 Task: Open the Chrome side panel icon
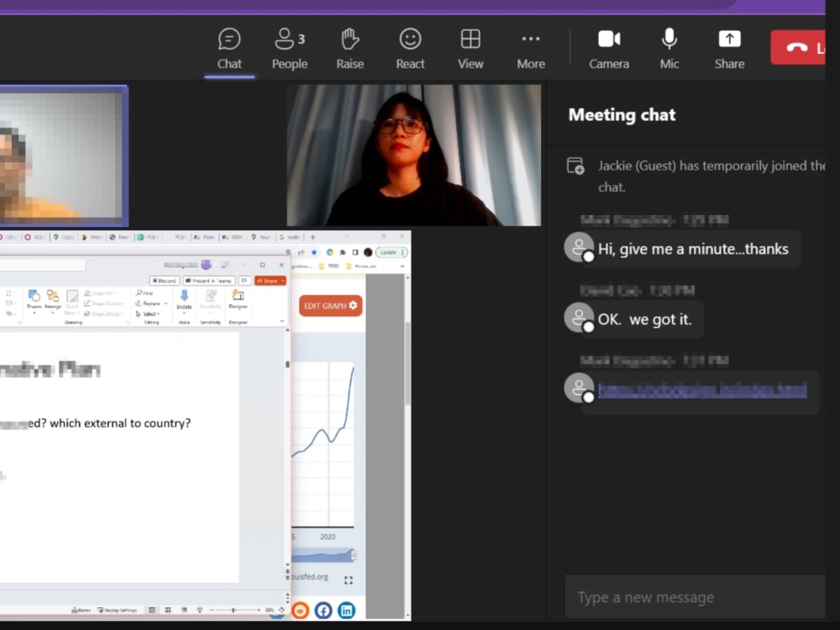(x=355, y=252)
